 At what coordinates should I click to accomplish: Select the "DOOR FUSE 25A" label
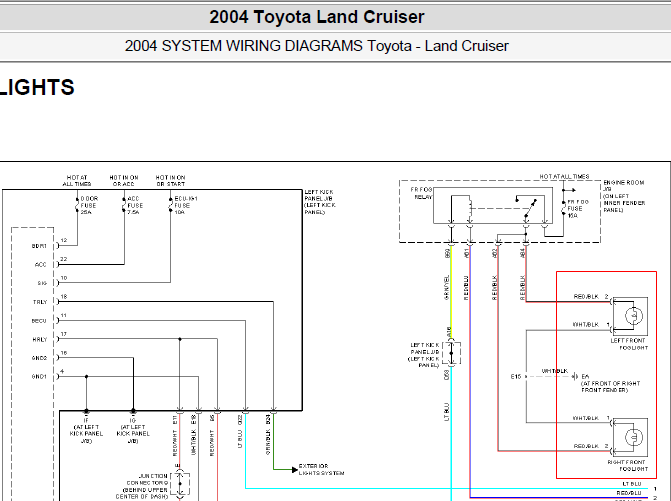click(89, 205)
